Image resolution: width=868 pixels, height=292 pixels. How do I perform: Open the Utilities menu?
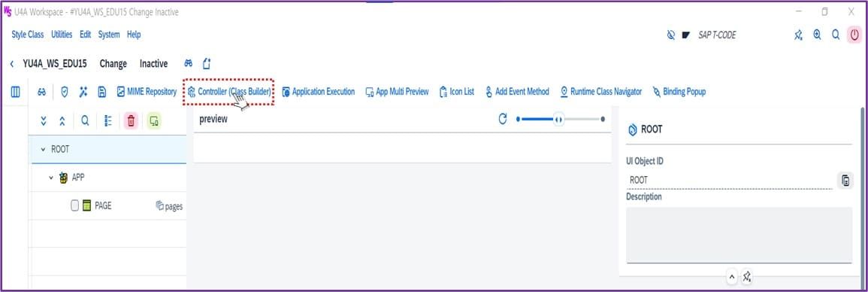pyautogui.click(x=62, y=35)
